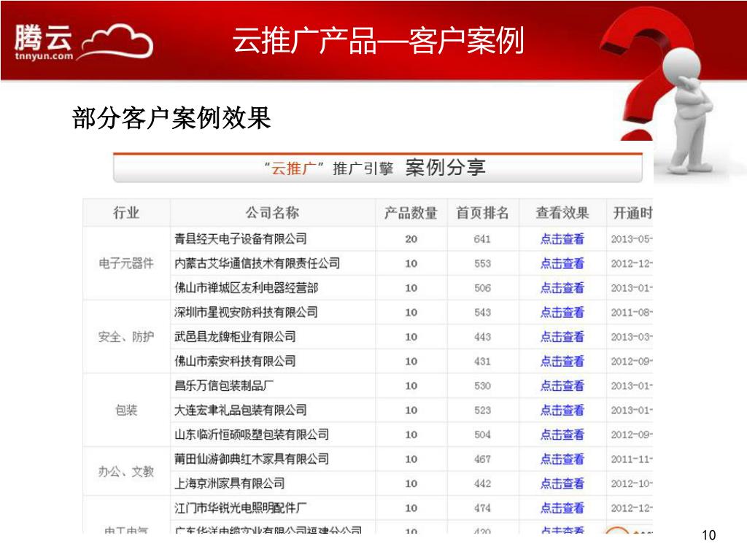The width and height of the screenshot is (747, 560).
Task: Select company name 佛山市索安科技有限公司
Action: coord(235,361)
